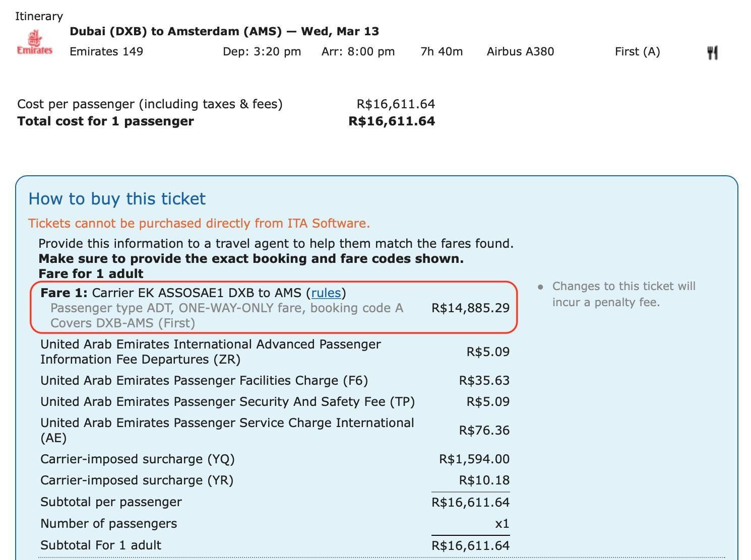Viewport: 751px width, 560px height.
Task: Click the Carrier-imposed surcharge (YR) label
Action: pos(137,480)
